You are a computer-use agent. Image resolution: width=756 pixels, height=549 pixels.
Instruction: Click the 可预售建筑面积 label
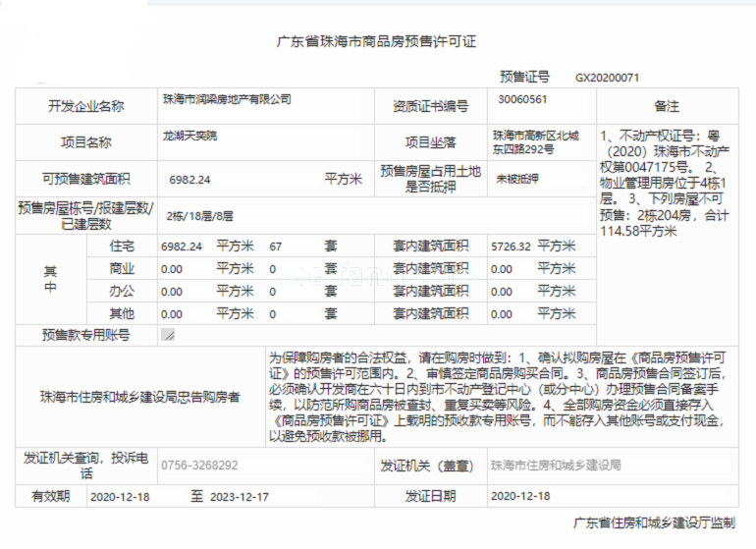point(85,179)
